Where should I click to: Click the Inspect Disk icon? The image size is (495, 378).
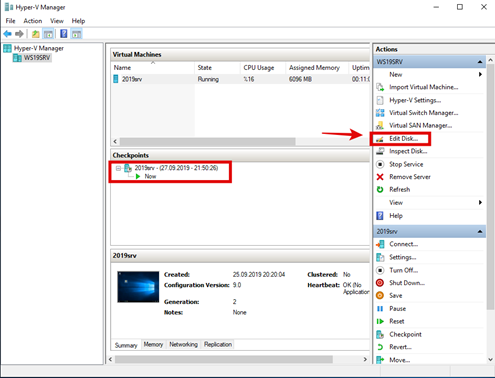coord(380,151)
